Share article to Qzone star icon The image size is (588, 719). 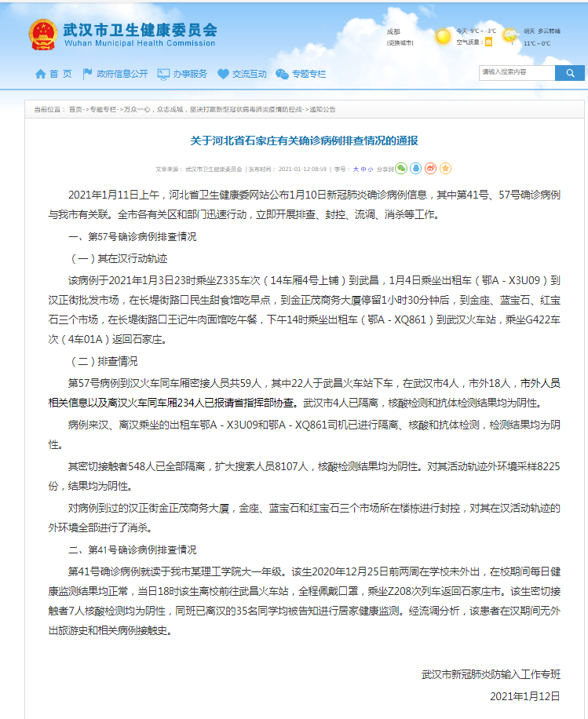(445, 169)
